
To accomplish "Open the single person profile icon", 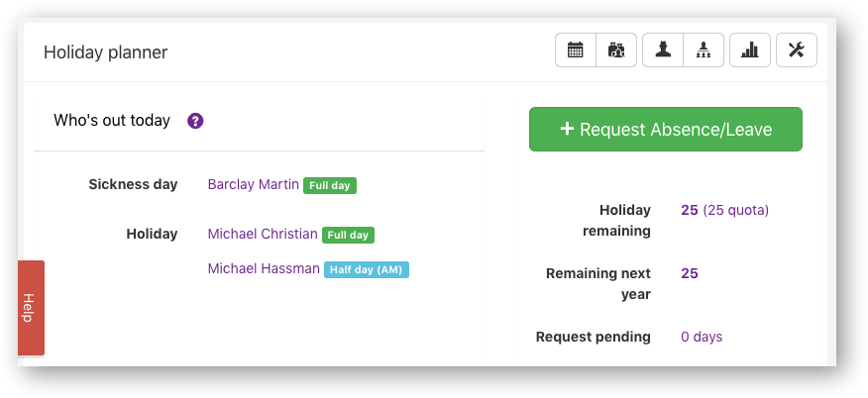I will pos(663,50).
